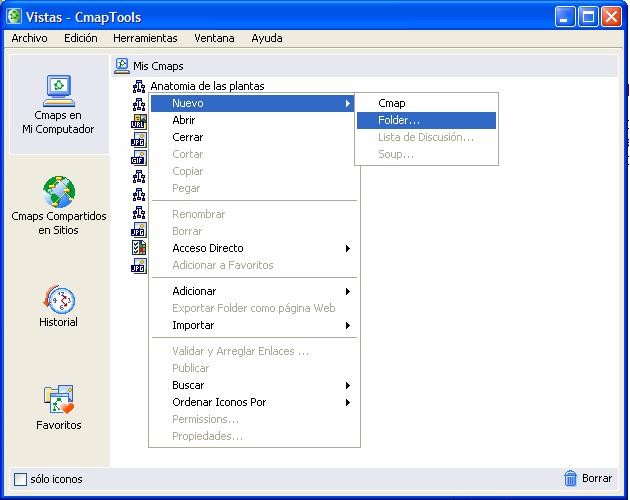Image resolution: width=630 pixels, height=500 pixels.
Task: Choose Cerrar in context menu
Action: click(x=254, y=137)
